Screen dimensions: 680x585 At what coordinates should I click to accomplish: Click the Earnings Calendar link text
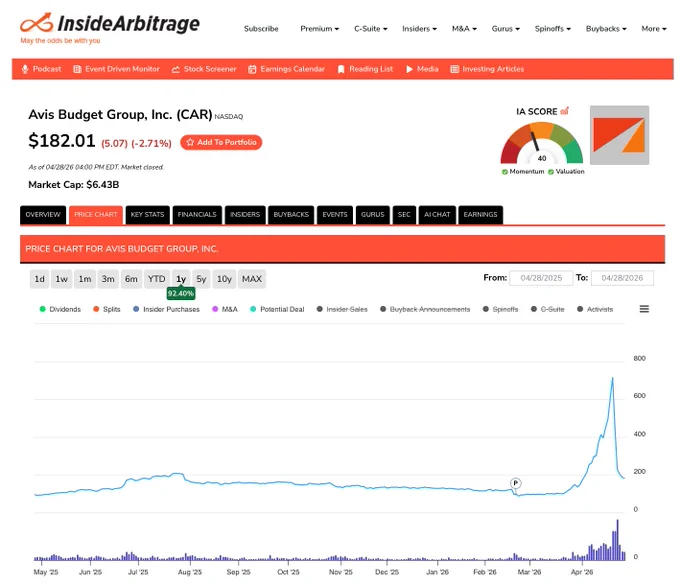click(x=293, y=69)
